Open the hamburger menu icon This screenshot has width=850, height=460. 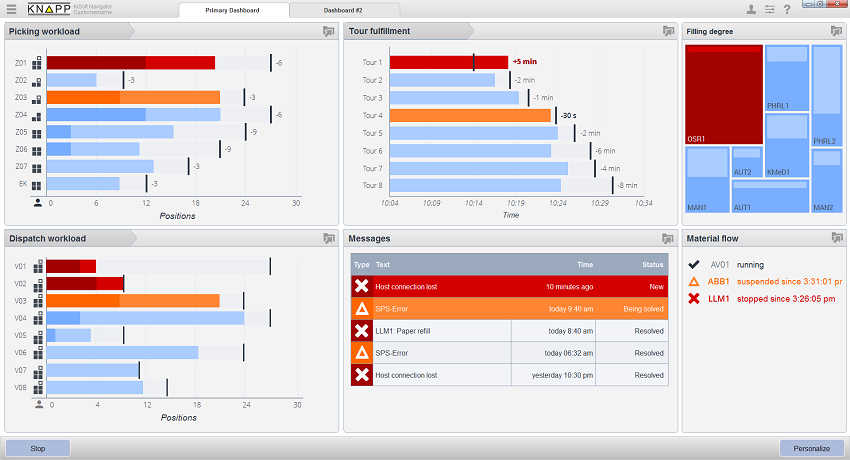coord(11,9)
